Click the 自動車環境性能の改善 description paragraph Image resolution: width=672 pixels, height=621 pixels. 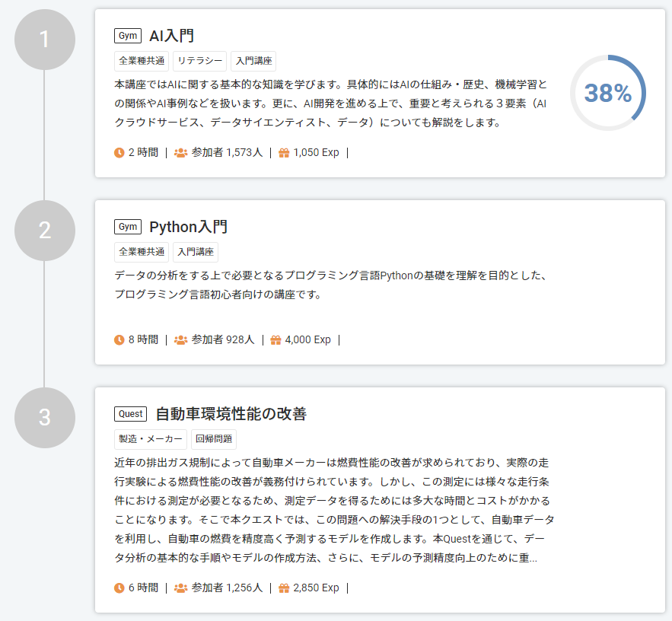pos(334,511)
